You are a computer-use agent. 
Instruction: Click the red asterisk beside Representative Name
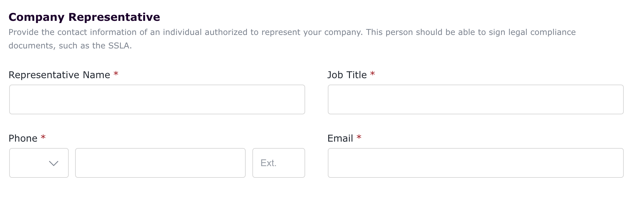[116, 74]
